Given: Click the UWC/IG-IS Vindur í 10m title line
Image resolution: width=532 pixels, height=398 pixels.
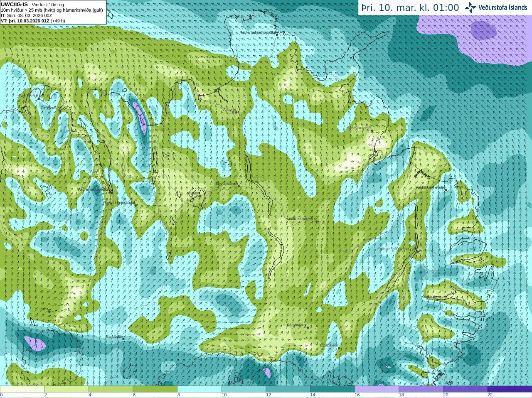Looking at the screenshot, I should tap(32, 5).
